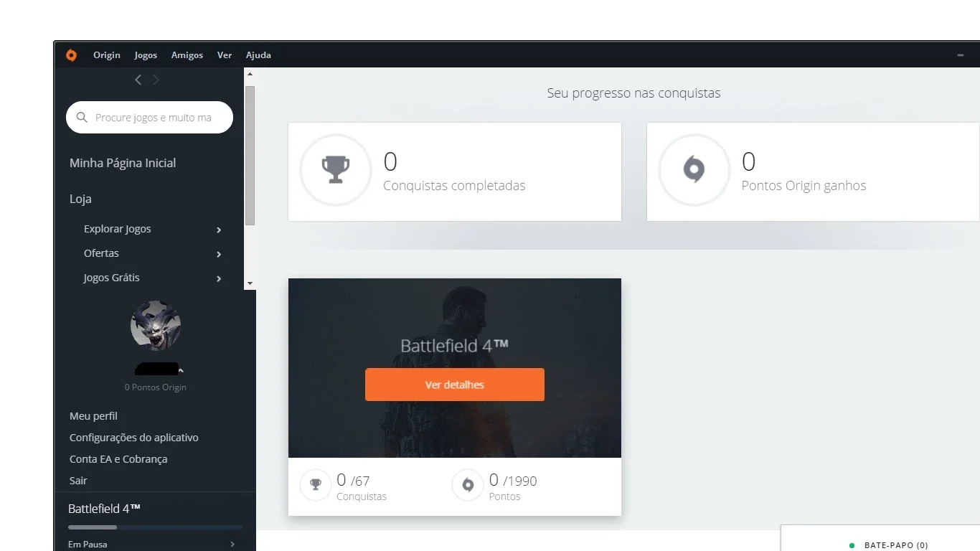Screen dimensions: 980x551
Task: Open the Ajuda menu
Action: coord(258,55)
